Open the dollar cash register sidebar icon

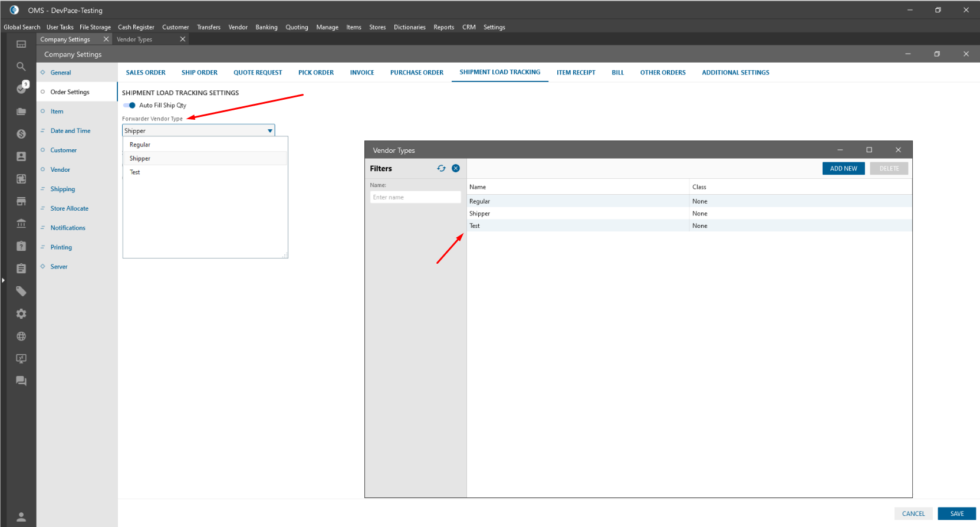tap(21, 134)
